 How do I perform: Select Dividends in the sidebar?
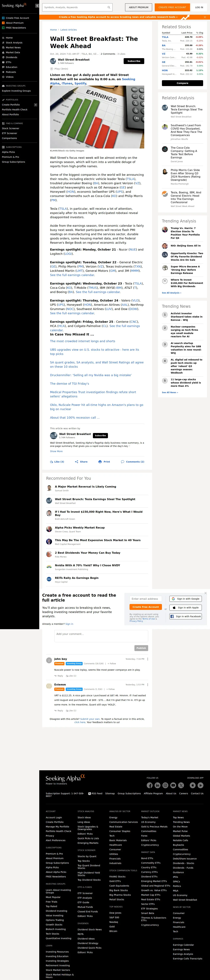[11, 57]
